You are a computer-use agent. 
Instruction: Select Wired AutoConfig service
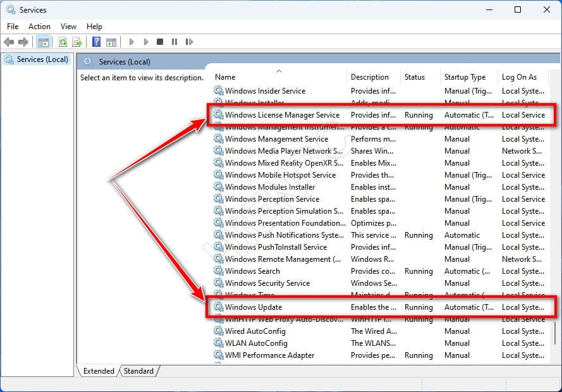point(380,331)
